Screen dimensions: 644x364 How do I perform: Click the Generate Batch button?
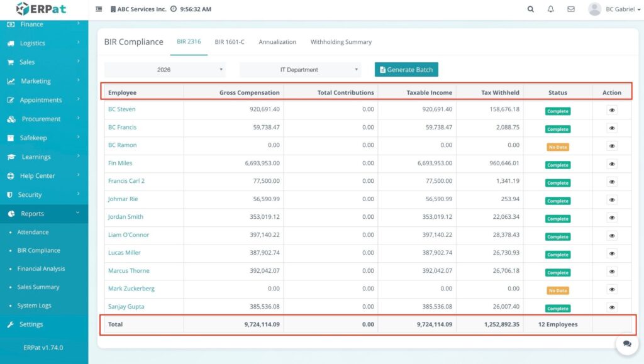[406, 70]
